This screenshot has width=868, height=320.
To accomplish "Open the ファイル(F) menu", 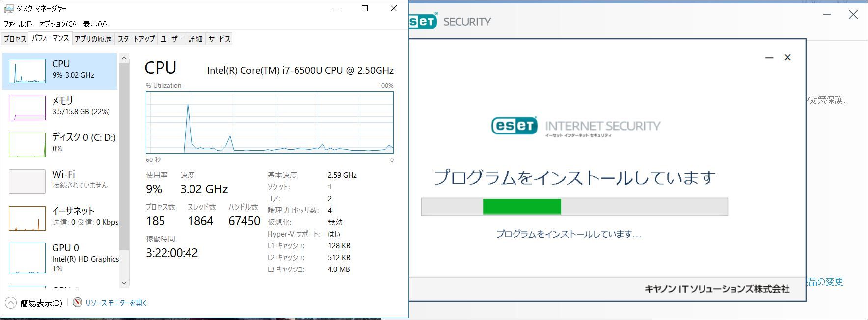I will 18,24.
